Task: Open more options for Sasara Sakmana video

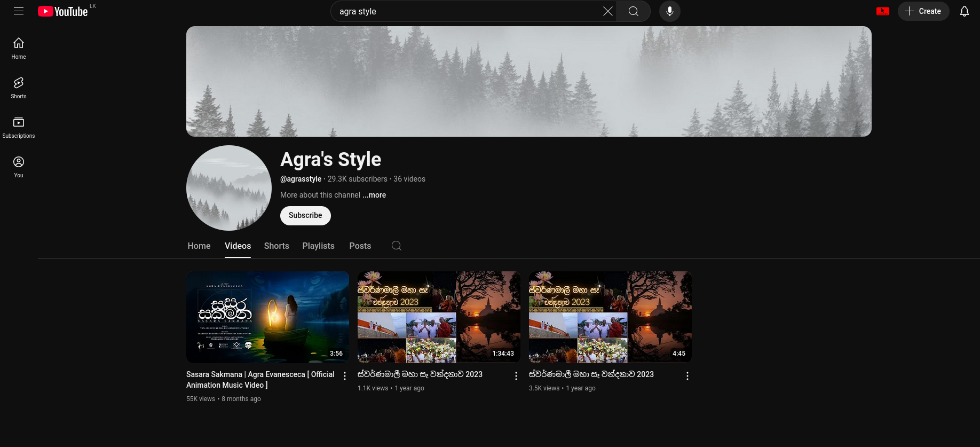Action: coord(345,376)
